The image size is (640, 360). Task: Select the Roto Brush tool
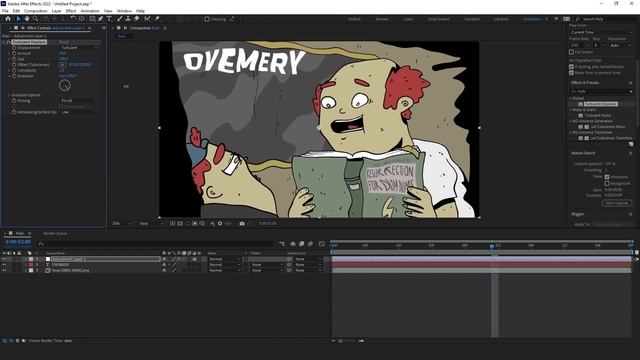click(147, 19)
